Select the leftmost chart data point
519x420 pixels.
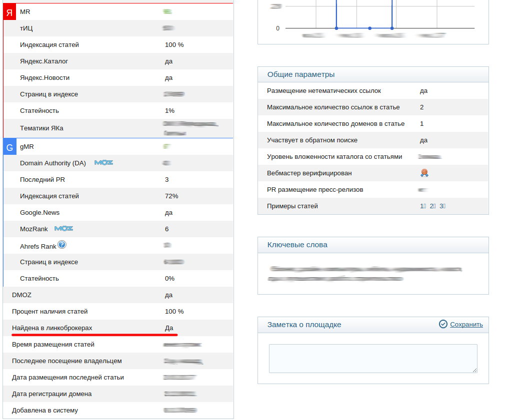[x=336, y=28]
